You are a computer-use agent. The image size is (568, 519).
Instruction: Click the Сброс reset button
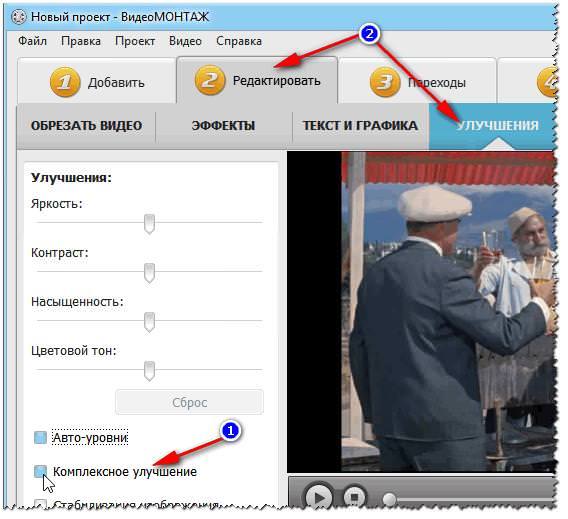click(189, 402)
